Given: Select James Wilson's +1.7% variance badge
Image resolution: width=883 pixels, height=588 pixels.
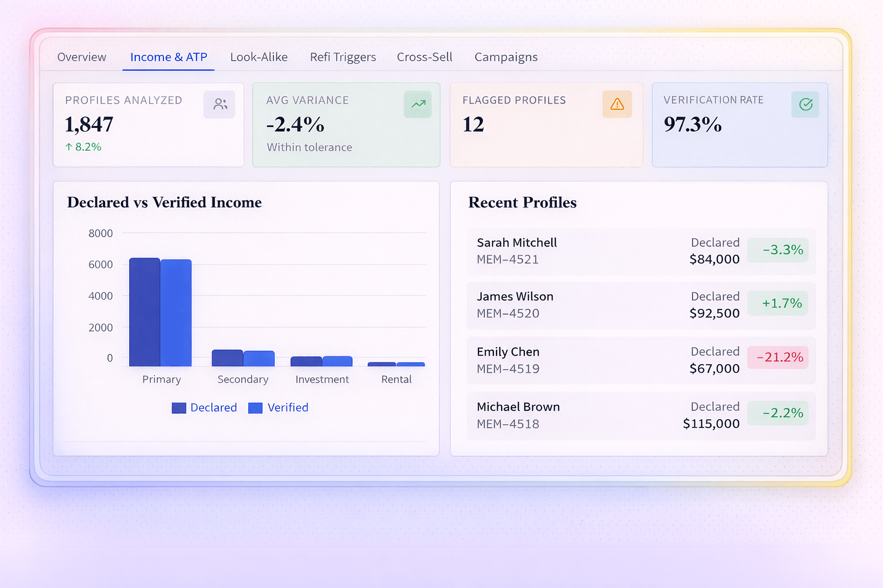Looking at the screenshot, I should (778, 303).
